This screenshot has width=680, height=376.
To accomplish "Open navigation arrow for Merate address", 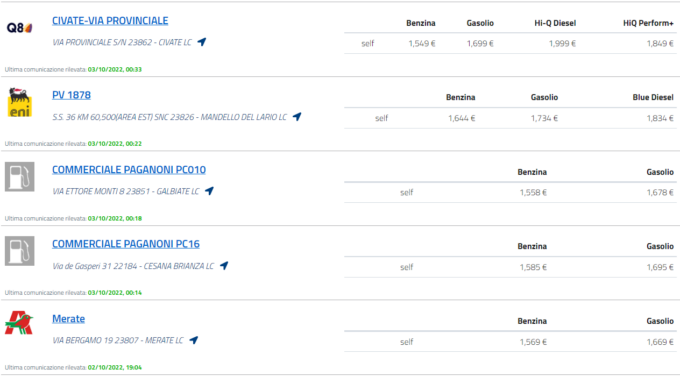I will 193,340.
